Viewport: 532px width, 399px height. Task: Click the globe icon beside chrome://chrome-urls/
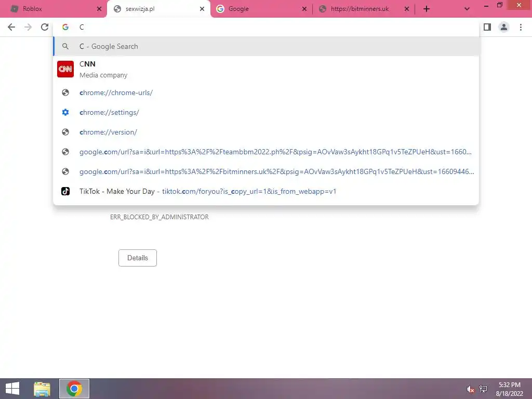(65, 92)
